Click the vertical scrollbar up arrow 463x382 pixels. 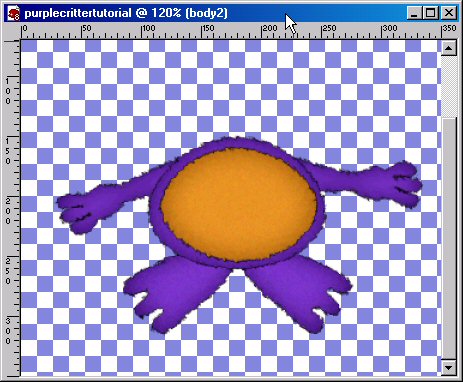pos(449,49)
